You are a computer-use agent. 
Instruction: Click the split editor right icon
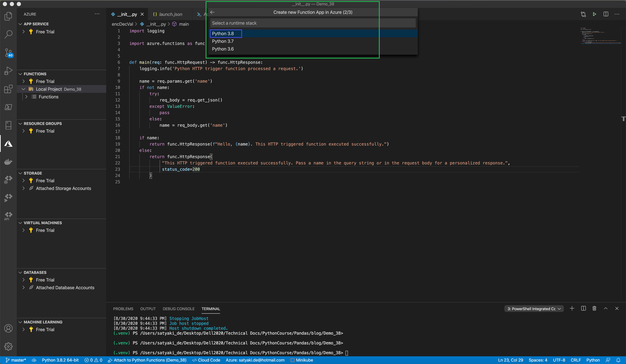[606, 14]
